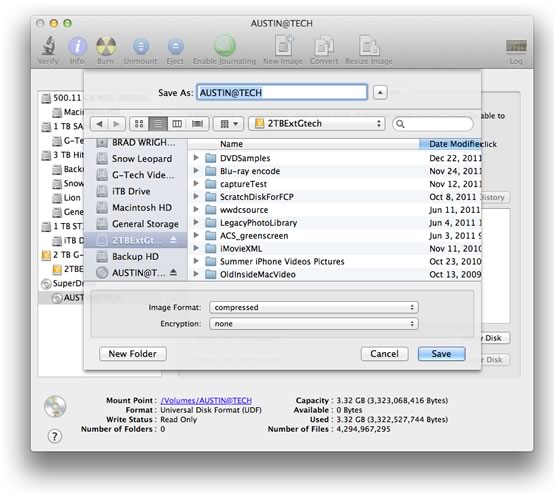Viewport: 554px width, 493px height.
Task: Click the Cancel button
Action: point(384,354)
